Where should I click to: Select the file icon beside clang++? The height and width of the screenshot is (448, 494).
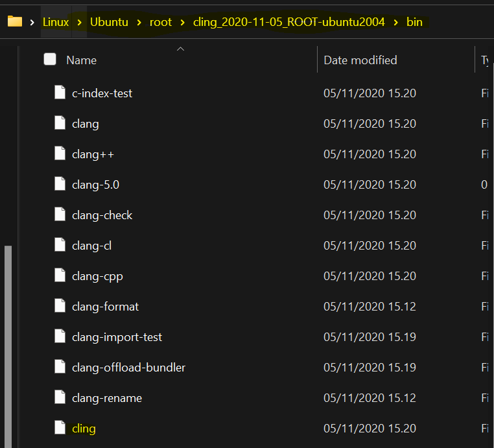(x=60, y=154)
